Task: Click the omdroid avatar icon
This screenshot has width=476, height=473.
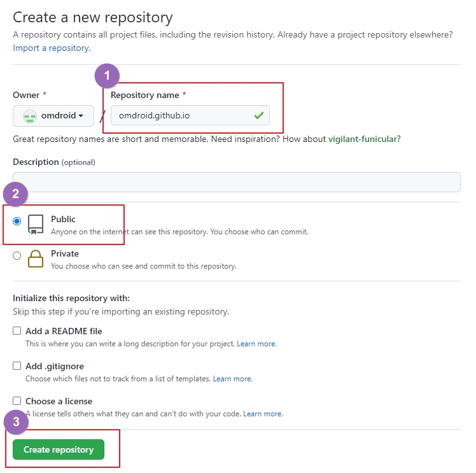Action: (x=30, y=116)
